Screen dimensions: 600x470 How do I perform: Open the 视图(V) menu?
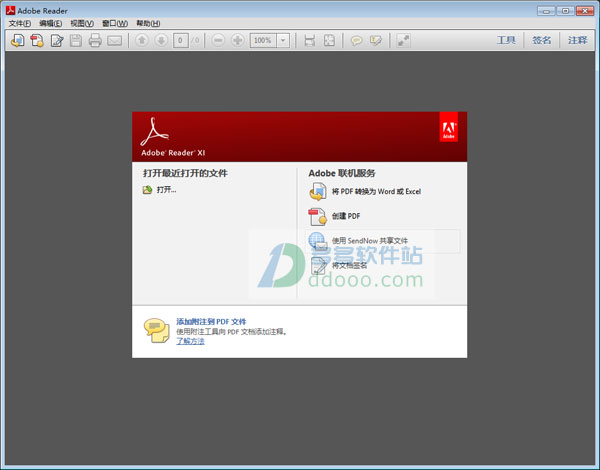pyautogui.click(x=82, y=23)
